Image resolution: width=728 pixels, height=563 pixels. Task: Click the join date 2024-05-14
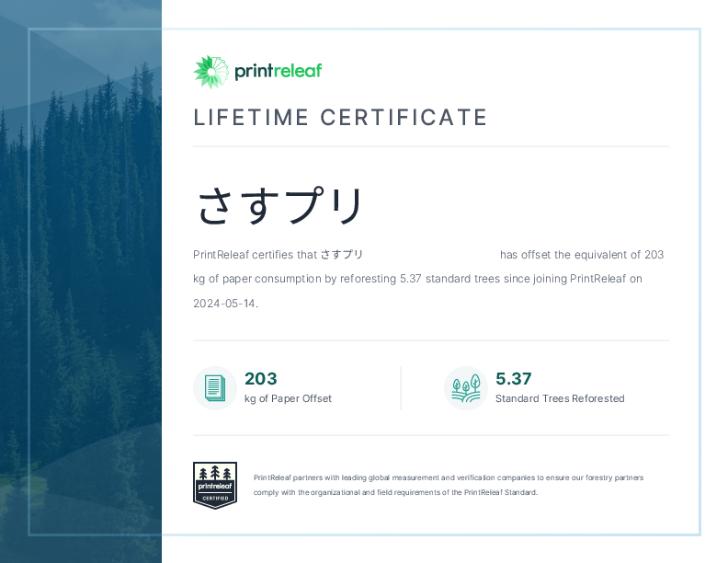(225, 304)
